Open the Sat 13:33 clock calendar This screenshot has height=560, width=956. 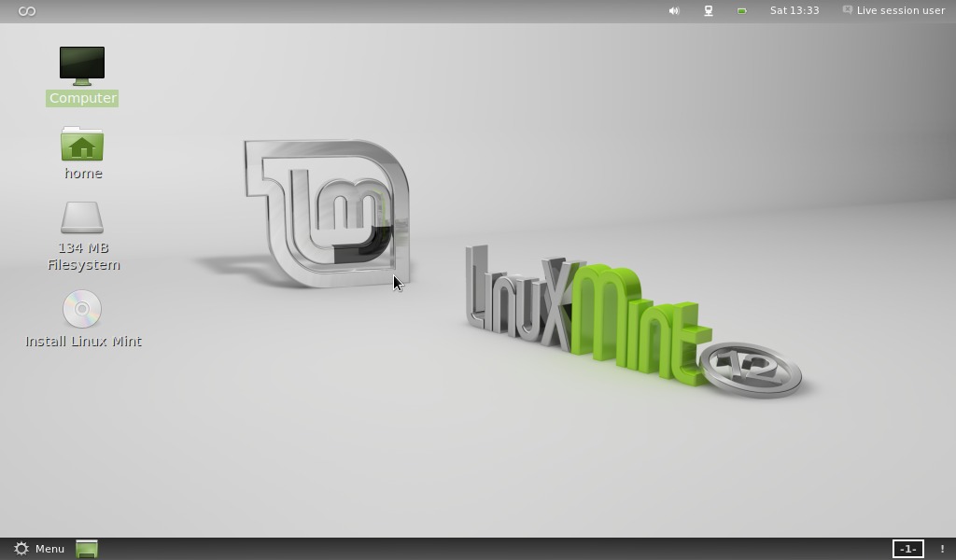[x=794, y=11]
